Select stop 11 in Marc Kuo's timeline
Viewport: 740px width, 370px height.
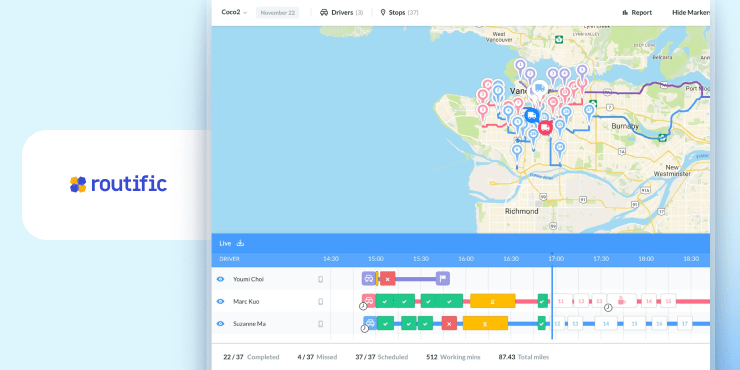[x=561, y=301]
